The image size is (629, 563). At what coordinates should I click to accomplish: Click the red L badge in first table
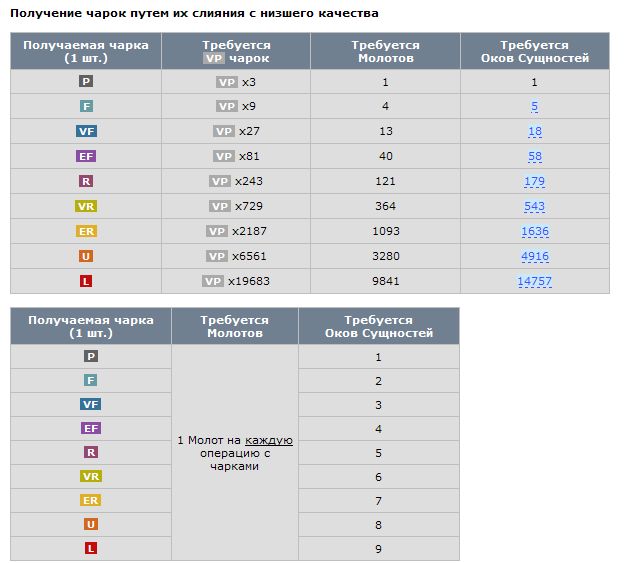(86, 281)
